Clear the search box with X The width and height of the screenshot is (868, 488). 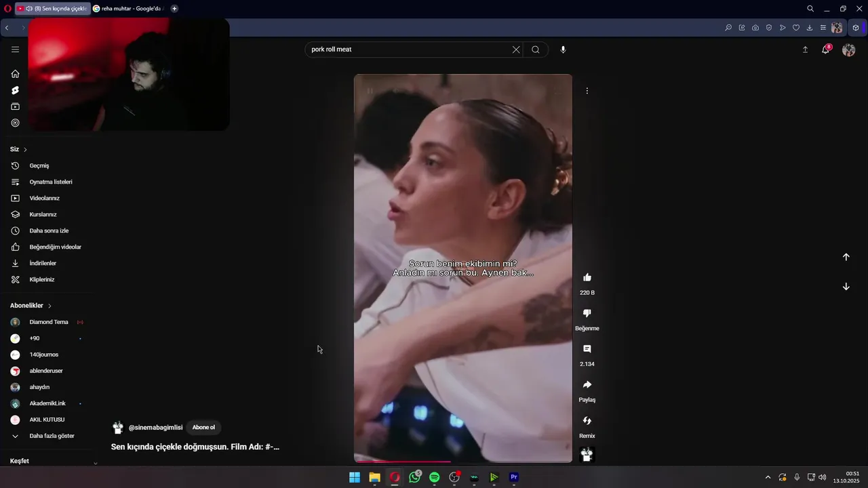click(x=516, y=49)
